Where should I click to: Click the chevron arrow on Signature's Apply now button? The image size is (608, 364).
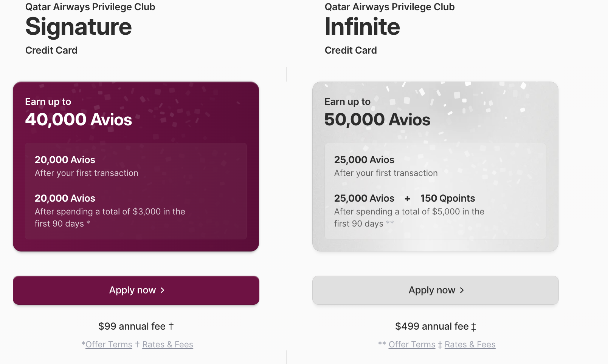coord(163,290)
